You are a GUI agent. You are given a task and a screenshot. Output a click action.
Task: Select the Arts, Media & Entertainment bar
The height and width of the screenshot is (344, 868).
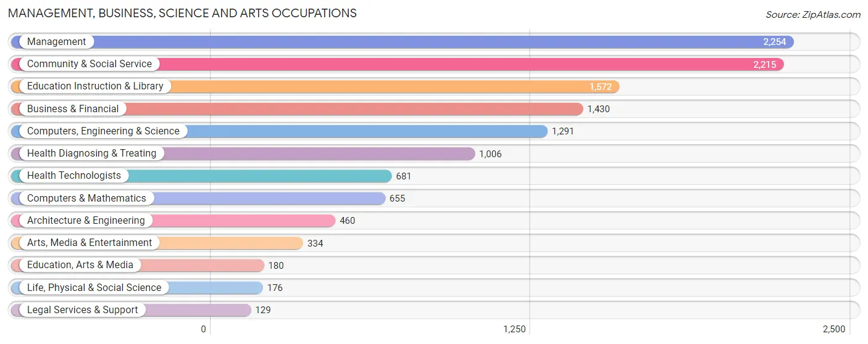157,243
